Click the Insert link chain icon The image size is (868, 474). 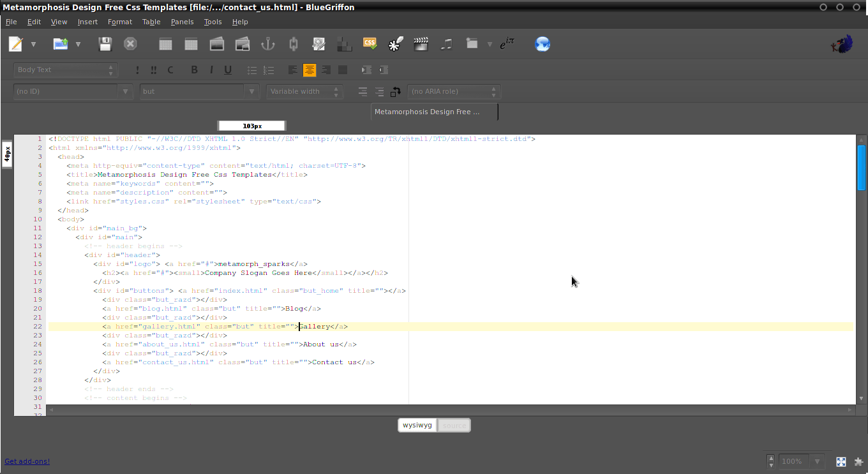click(x=294, y=44)
